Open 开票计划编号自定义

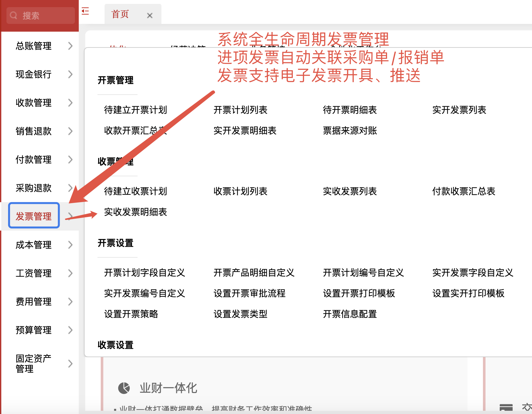click(363, 273)
